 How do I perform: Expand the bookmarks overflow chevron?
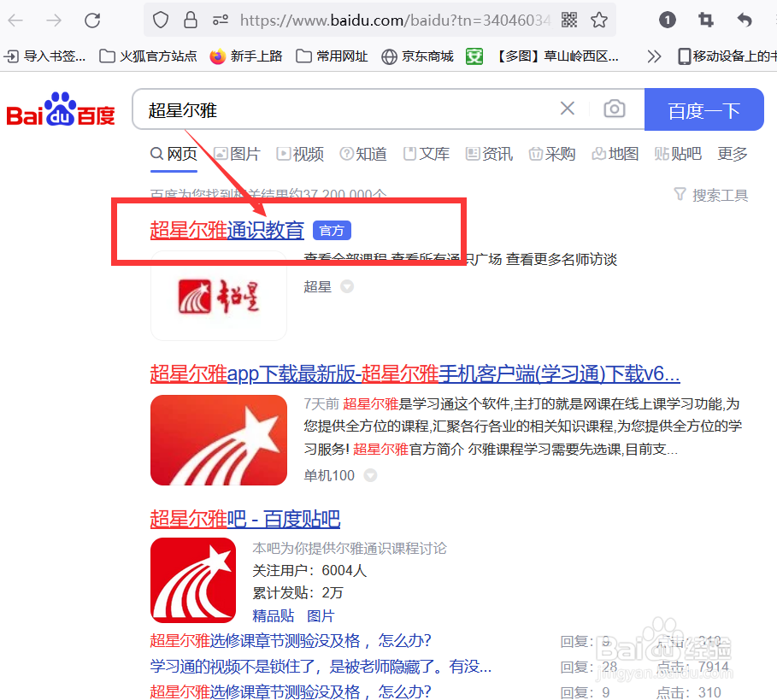click(x=654, y=56)
